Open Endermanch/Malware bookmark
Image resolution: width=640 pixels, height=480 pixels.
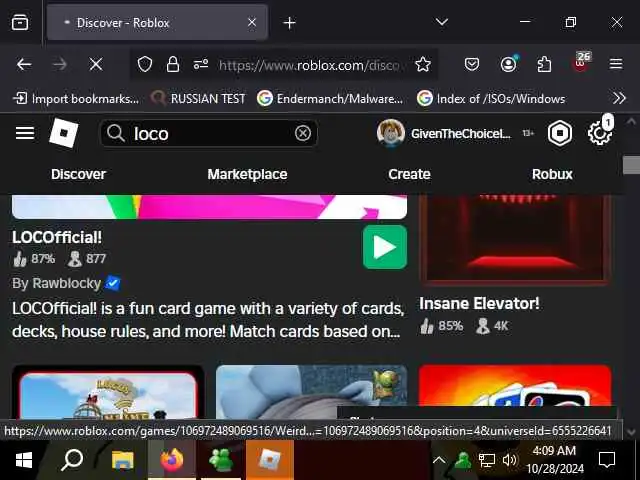point(330,98)
